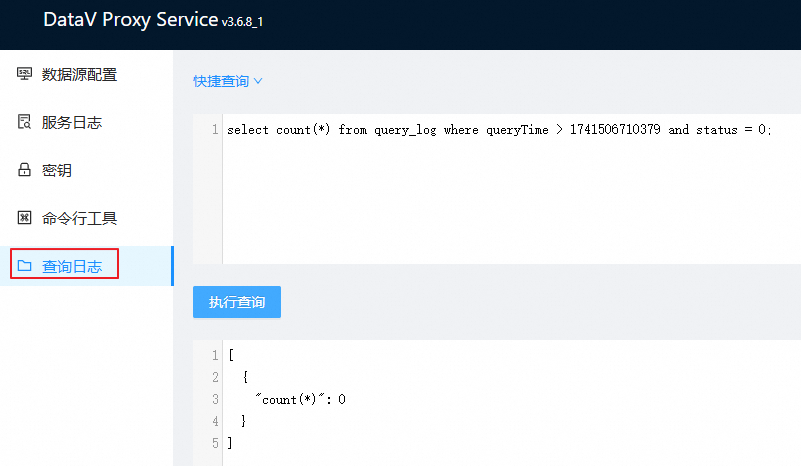Click the 快捷查询 chevron arrow

tap(258, 81)
